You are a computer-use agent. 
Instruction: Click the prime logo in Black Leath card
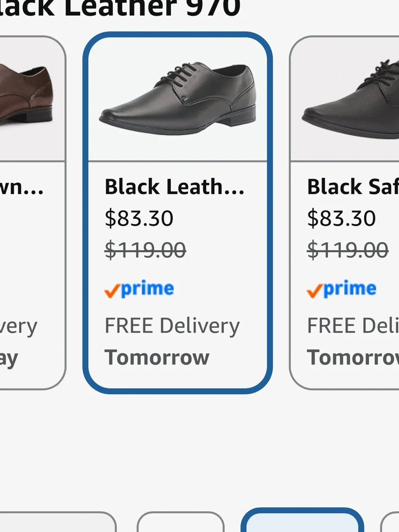pyautogui.click(x=139, y=289)
